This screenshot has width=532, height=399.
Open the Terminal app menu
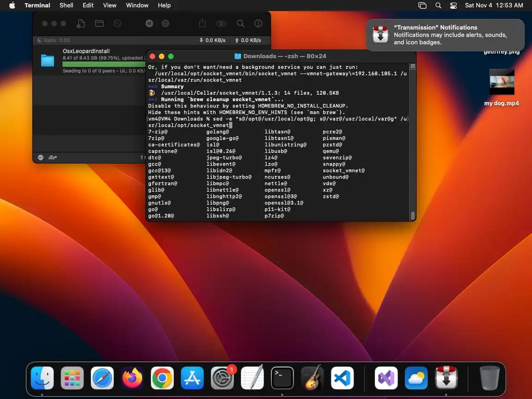click(37, 6)
